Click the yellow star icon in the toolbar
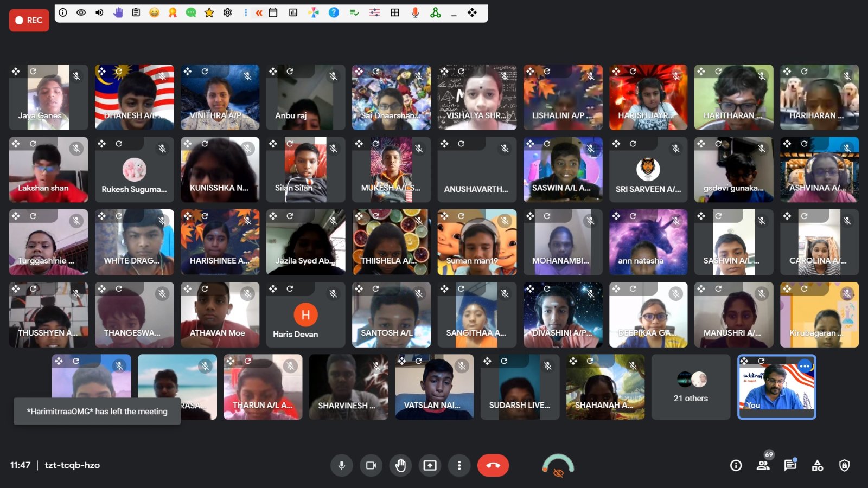 point(209,12)
